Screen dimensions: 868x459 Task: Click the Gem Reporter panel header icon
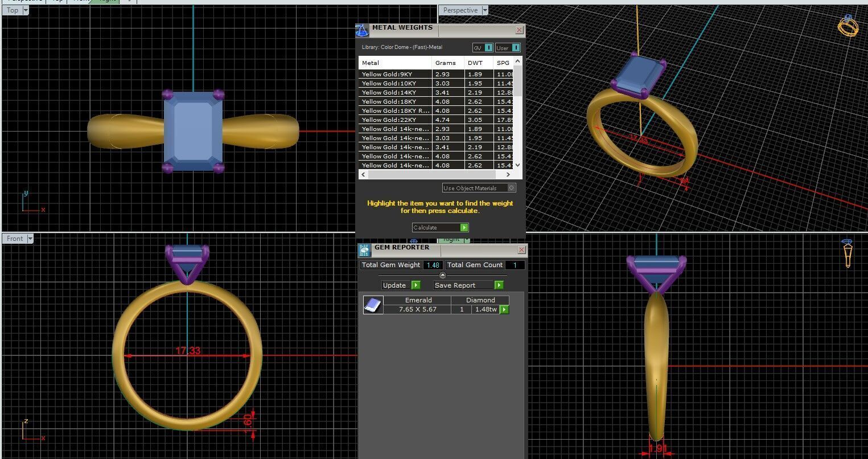point(364,250)
